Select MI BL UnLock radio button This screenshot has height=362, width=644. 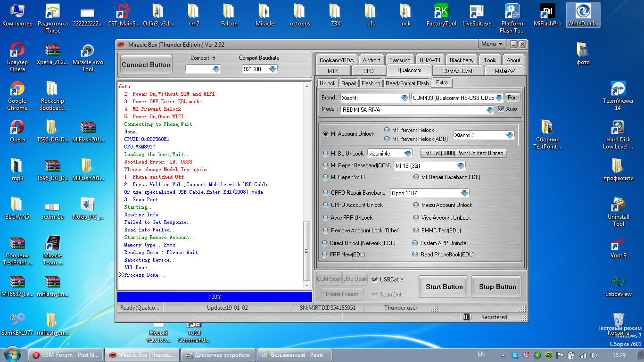click(326, 154)
